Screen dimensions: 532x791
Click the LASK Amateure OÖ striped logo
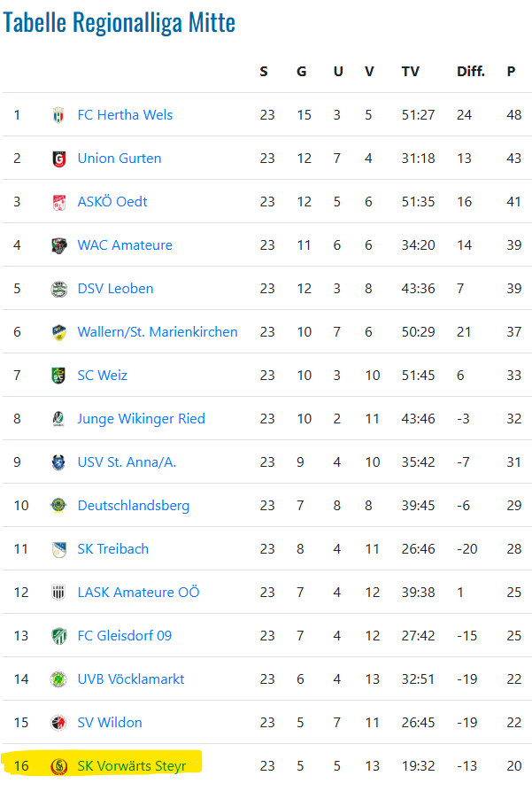[x=59, y=593]
